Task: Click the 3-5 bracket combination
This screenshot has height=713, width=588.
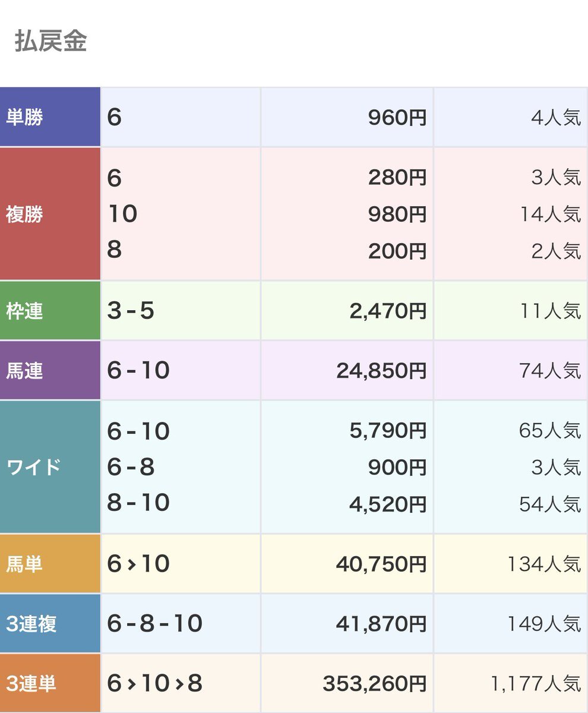Action: [x=131, y=311]
